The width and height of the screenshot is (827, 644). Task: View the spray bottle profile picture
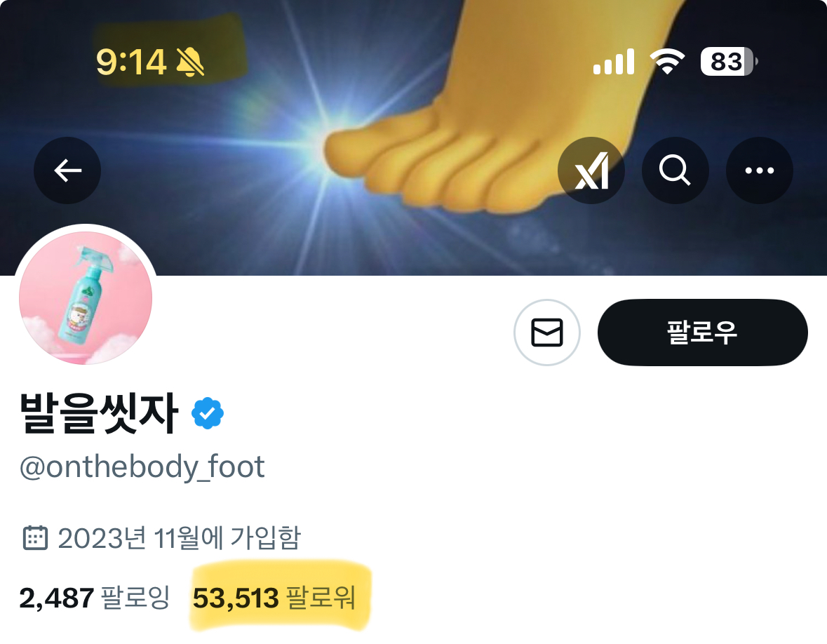(86, 298)
